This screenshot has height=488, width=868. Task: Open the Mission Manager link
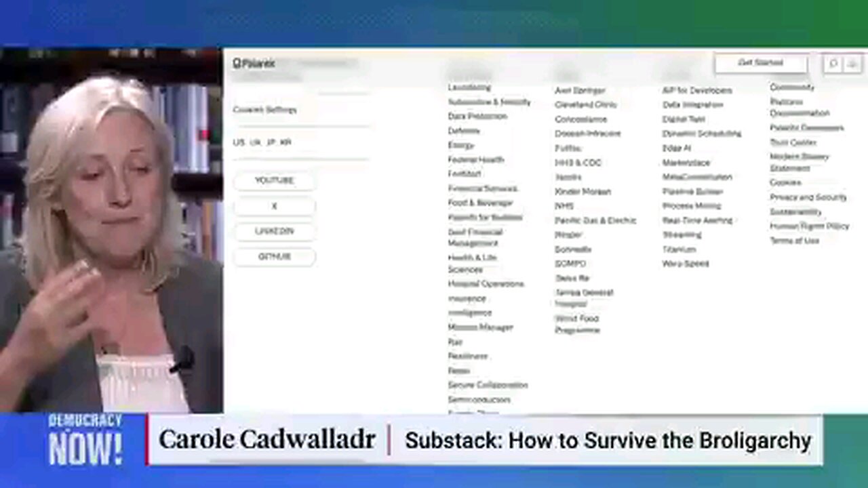click(480, 327)
